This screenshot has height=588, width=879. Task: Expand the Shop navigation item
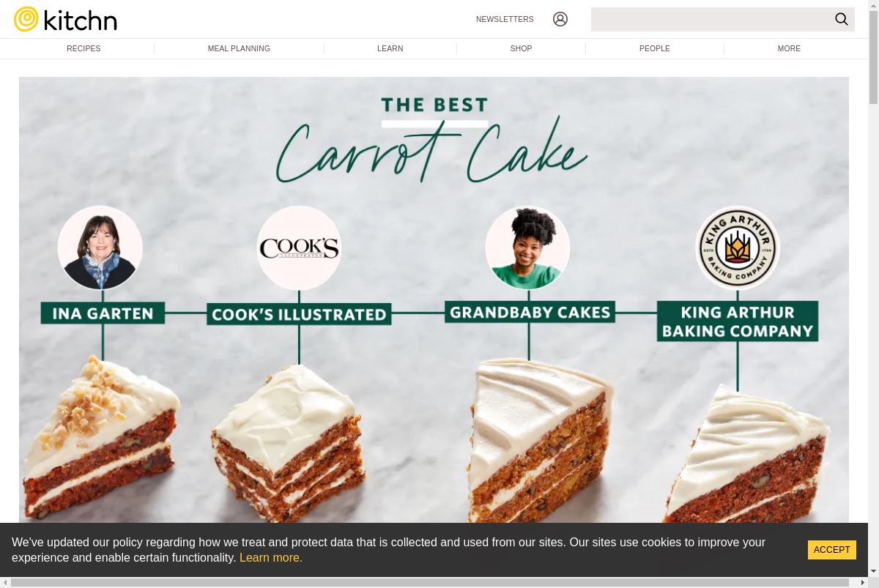tap(521, 48)
